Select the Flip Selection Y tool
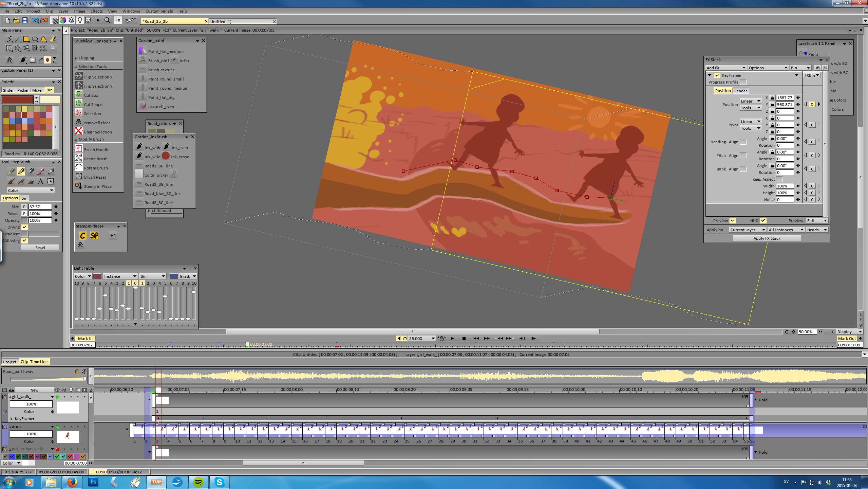The image size is (868, 489). coord(98,86)
